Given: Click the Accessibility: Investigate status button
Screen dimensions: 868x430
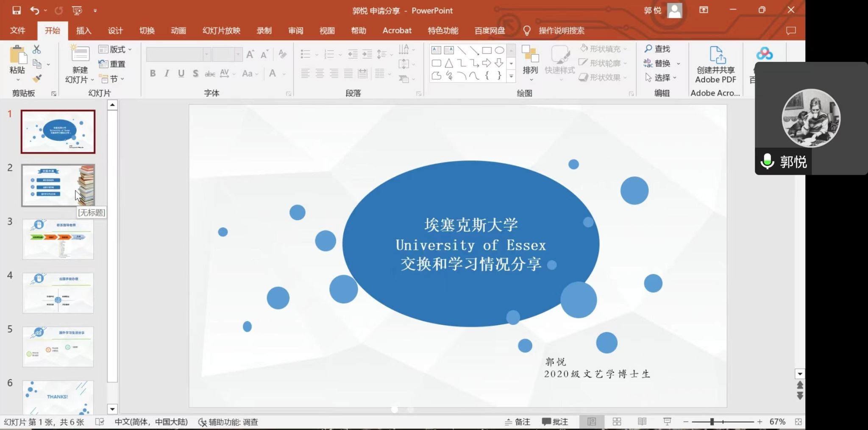Looking at the screenshot, I should click(228, 422).
